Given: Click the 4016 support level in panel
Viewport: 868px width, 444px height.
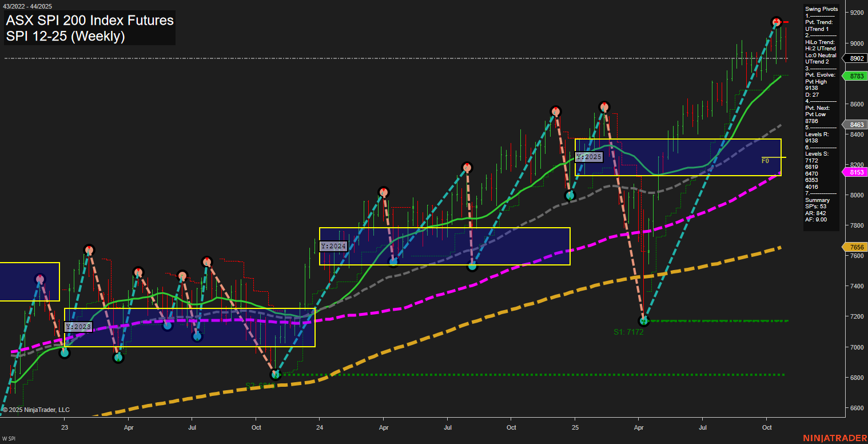Looking at the screenshot, I should pos(811,187).
